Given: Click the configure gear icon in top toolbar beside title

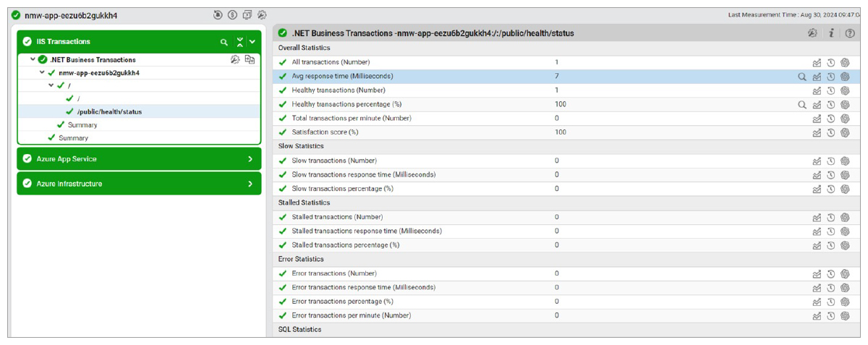Looking at the screenshot, I should [262, 14].
